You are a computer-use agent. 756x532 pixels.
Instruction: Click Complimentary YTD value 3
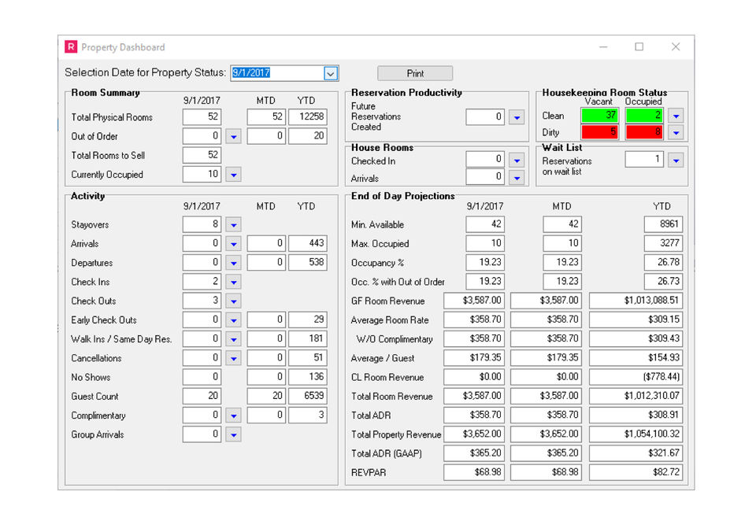click(308, 416)
